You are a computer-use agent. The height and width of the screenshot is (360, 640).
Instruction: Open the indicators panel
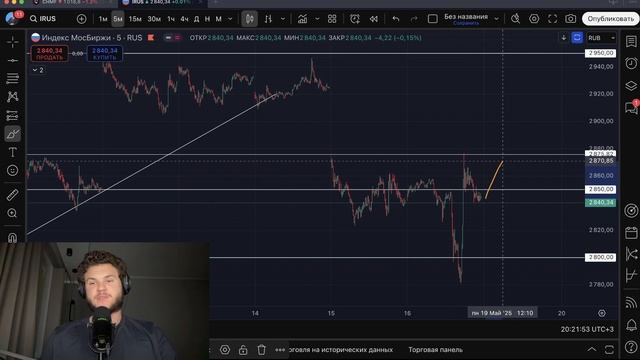(x=302, y=19)
